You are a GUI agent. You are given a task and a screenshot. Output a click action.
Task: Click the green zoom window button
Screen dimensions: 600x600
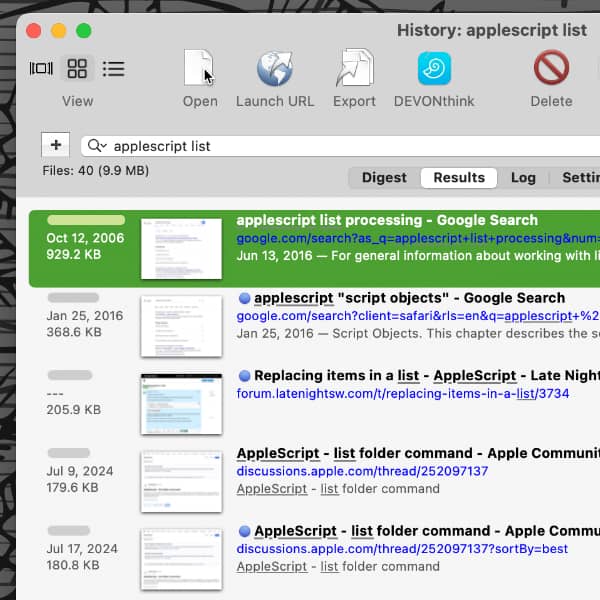[84, 31]
